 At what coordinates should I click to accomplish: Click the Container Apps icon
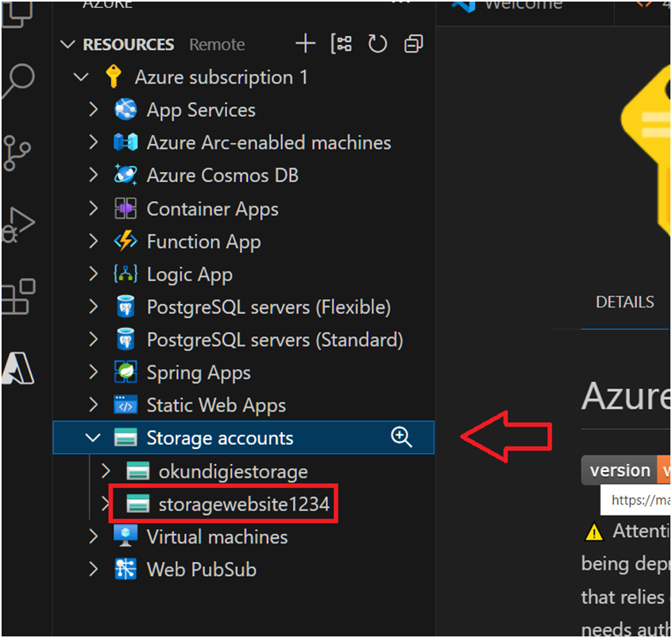(x=126, y=208)
